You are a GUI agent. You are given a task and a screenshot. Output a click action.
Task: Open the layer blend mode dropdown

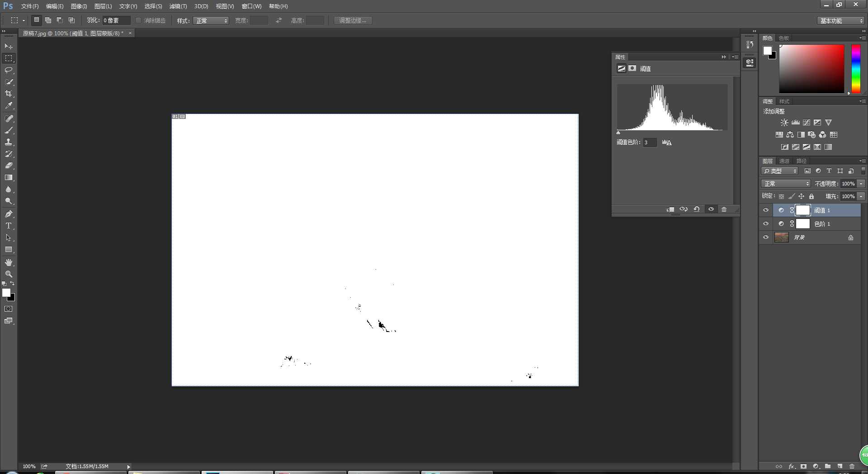(x=786, y=184)
